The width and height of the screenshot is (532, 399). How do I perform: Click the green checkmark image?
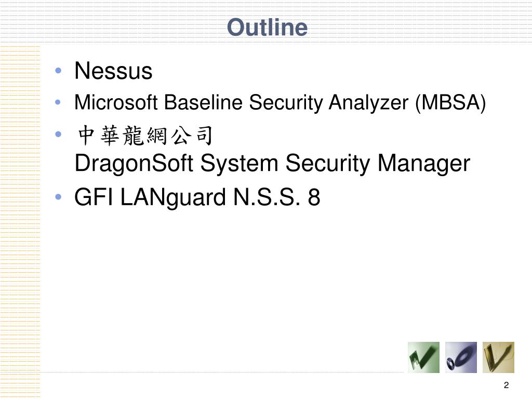[x=423, y=357]
